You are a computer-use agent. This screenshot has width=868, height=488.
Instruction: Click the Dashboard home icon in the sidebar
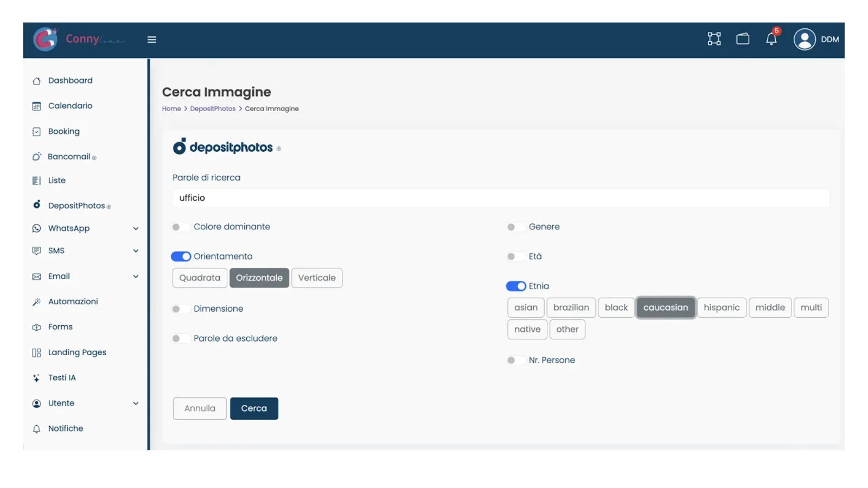pos(36,81)
